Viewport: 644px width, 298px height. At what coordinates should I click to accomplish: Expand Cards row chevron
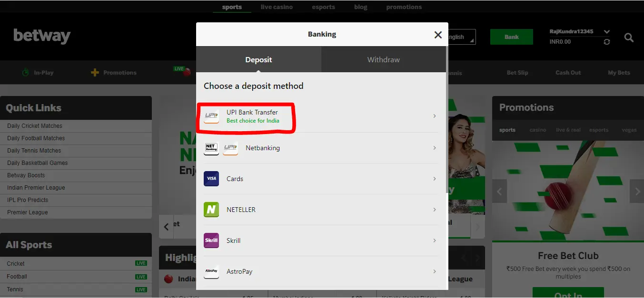tap(435, 179)
